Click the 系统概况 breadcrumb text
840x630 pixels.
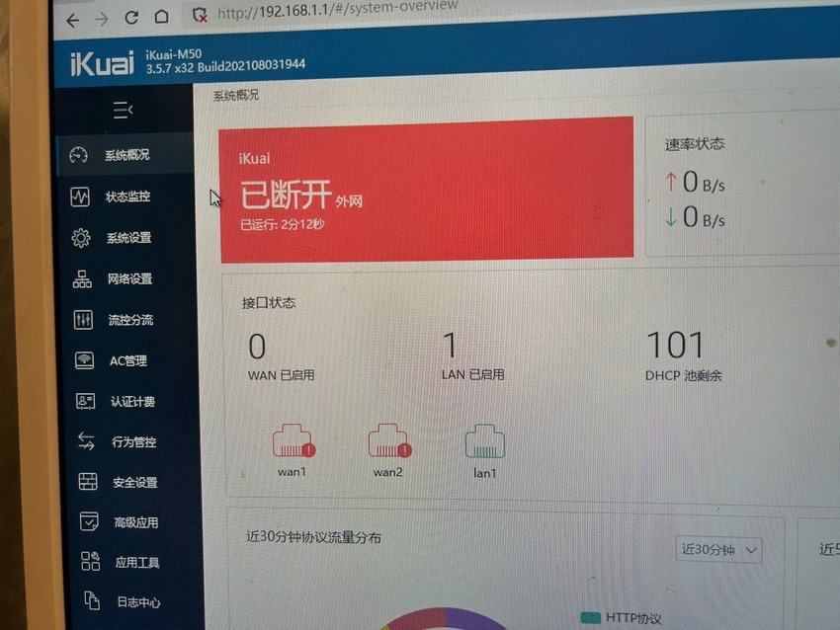point(236,95)
